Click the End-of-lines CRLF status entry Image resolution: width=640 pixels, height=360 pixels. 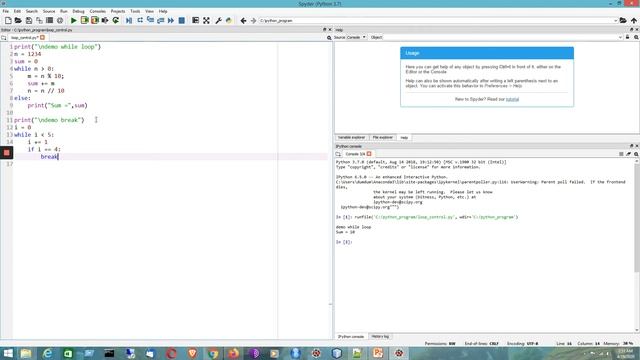coord(482,344)
